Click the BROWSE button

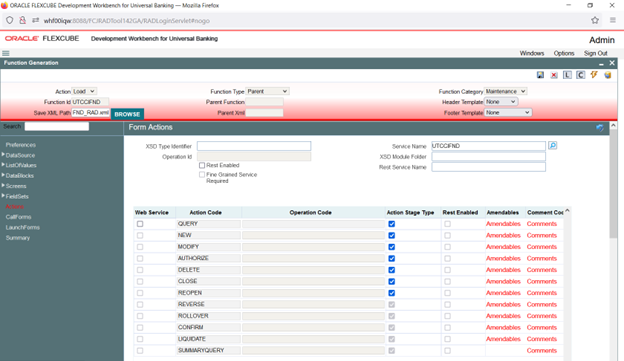[127, 114]
